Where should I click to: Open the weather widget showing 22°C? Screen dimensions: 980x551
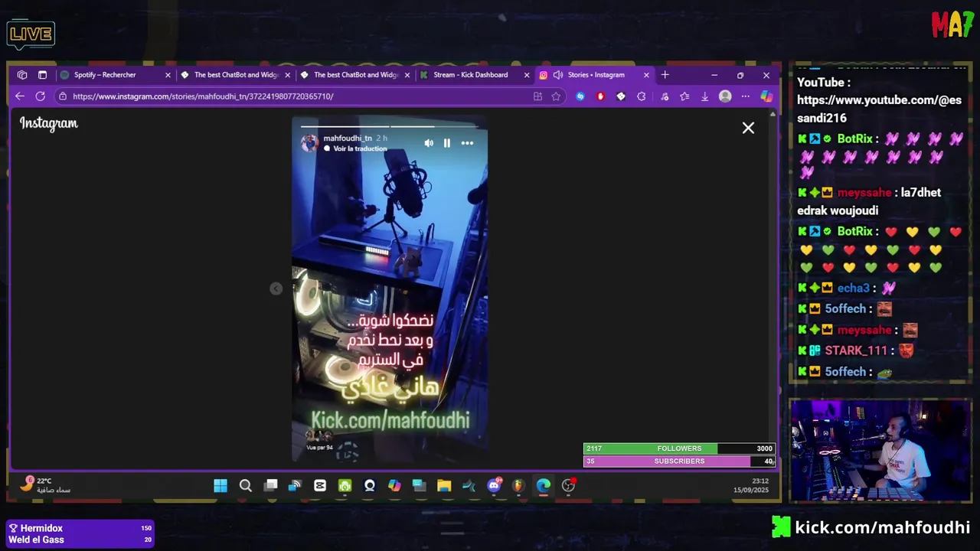coord(46,484)
